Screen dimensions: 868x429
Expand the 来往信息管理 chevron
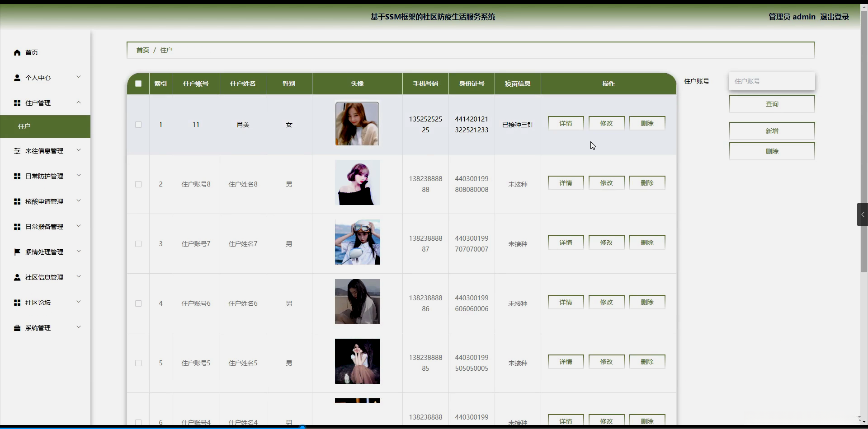point(79,150)
